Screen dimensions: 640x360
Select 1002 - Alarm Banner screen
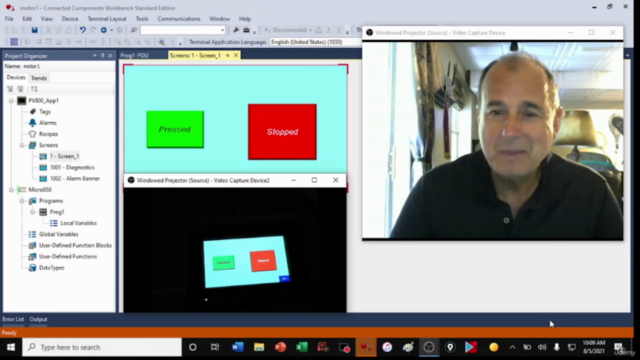coord(75,179)
